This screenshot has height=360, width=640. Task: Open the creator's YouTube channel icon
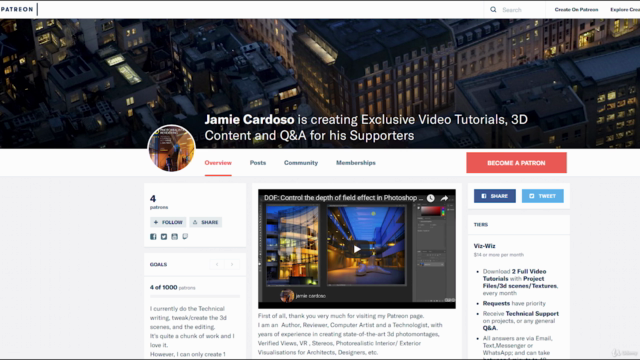click(174, 237)
